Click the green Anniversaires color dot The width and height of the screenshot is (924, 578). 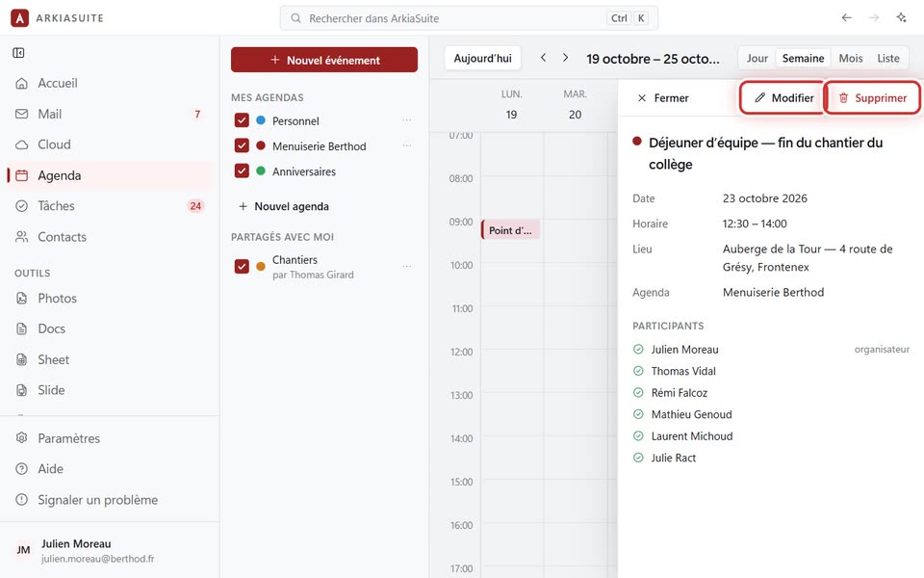tap(261, 171)
